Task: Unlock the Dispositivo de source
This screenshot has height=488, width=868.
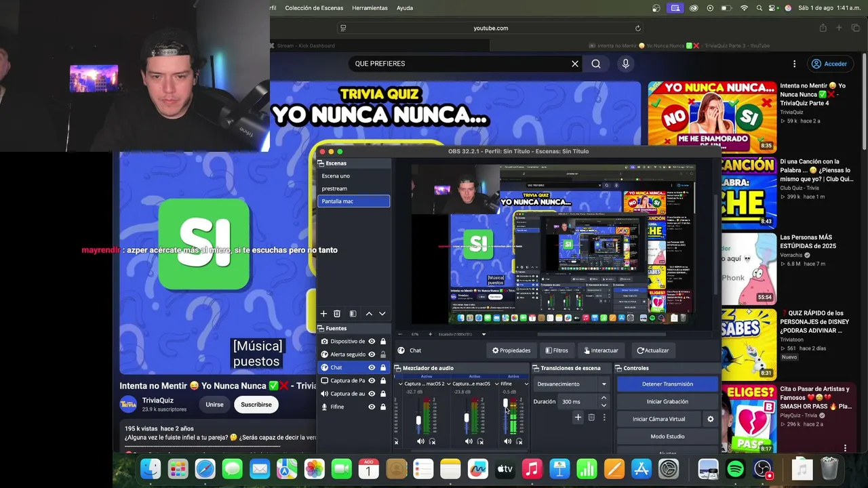Action: 383,341
